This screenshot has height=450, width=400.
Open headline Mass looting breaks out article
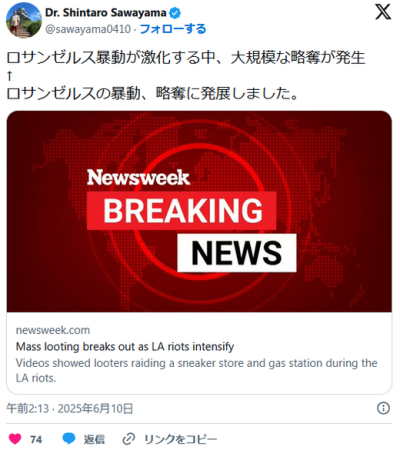click(125, 347)
